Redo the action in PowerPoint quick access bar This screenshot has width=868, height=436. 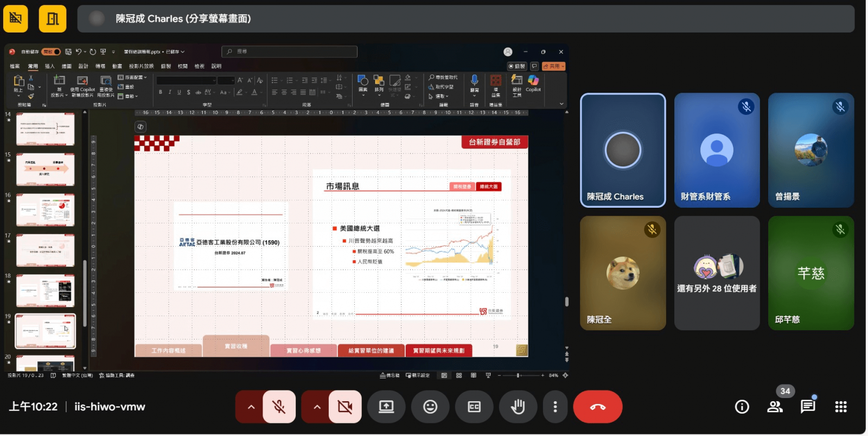click(x=93, y=52)
